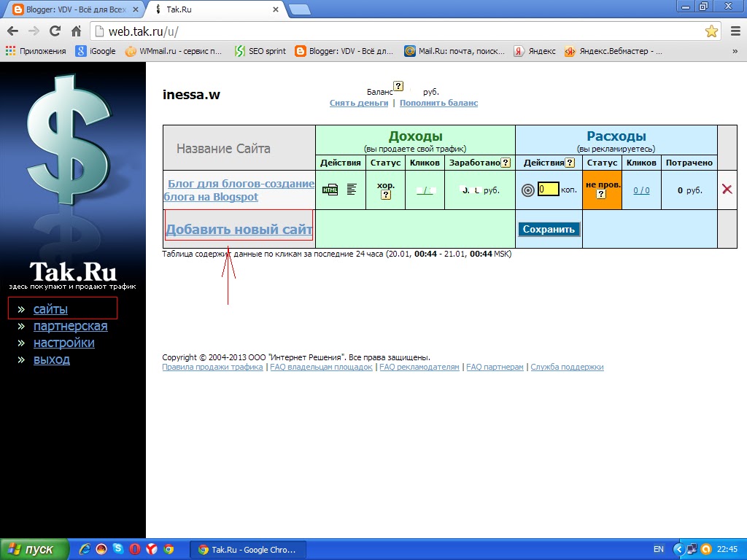Open the настройки sidebar menu item
This screenshot has height=560, width=747.
[x=64, y=343]
